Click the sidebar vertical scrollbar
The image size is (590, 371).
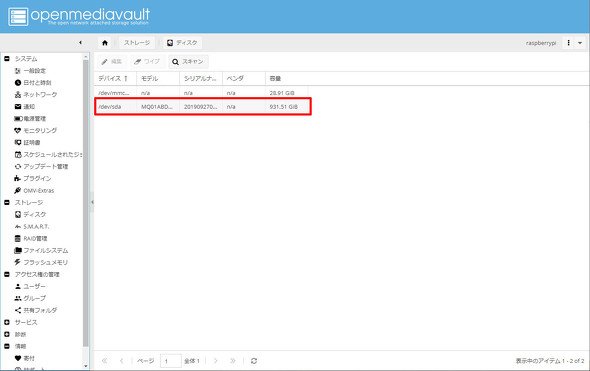(86, 203)
